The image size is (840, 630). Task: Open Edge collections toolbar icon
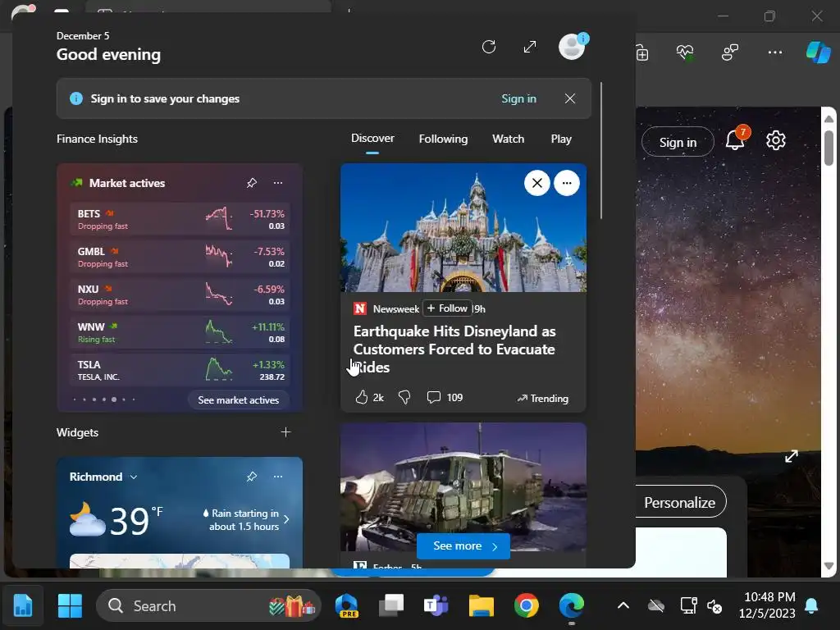click(x=641, y=53)
